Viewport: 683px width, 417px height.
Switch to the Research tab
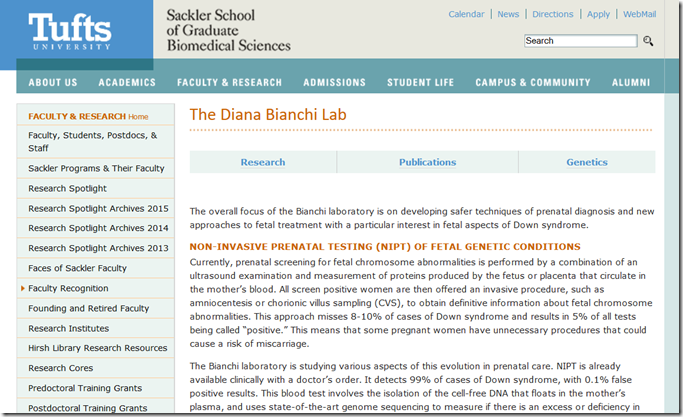coord(263,162)
